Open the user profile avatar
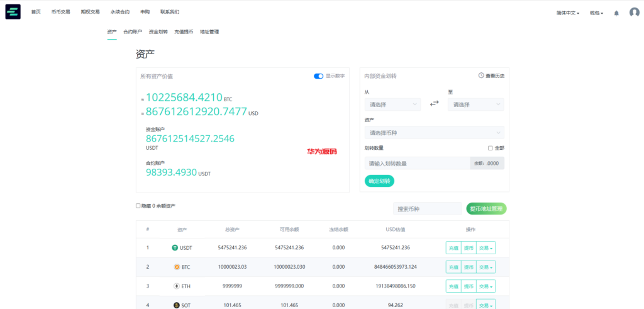 [x=634, y=13]
